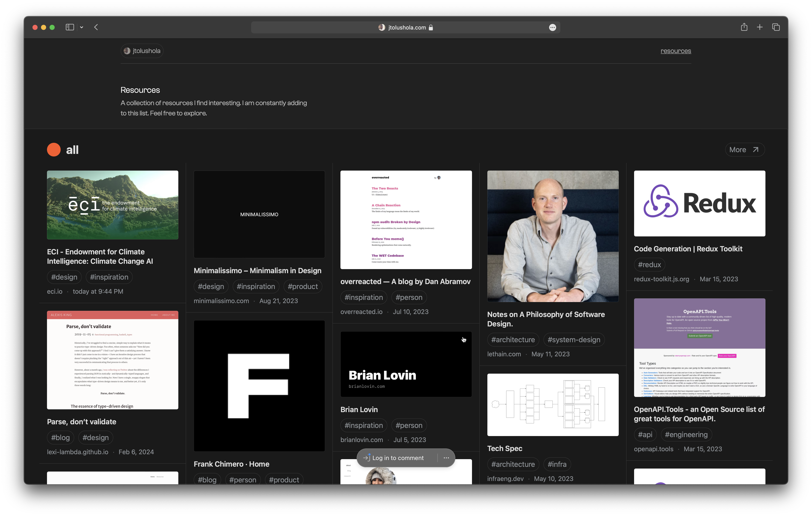Open the sidebar dropdown chevron
Screen dimensions: 812x516
pyautogui.click(x=82, y=27)
